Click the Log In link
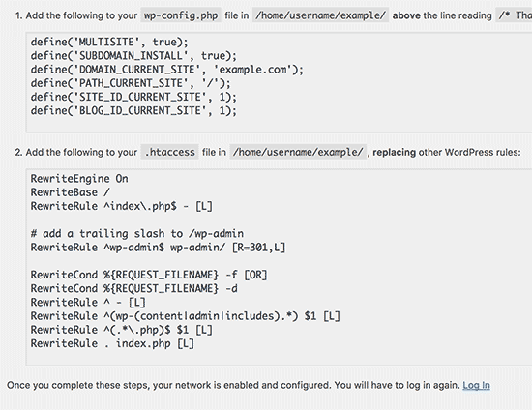Viewport: 532px width, 410px height. [476, 385]
